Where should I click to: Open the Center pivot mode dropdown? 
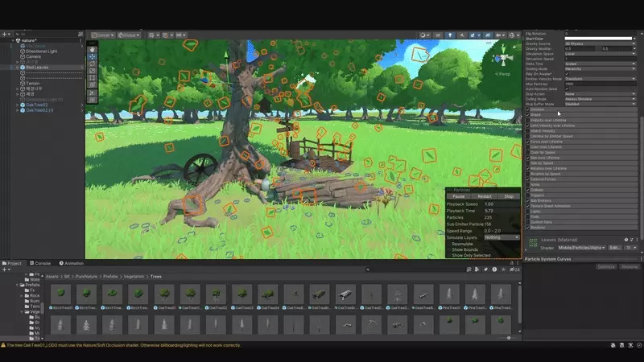click(x=103, y=35)
